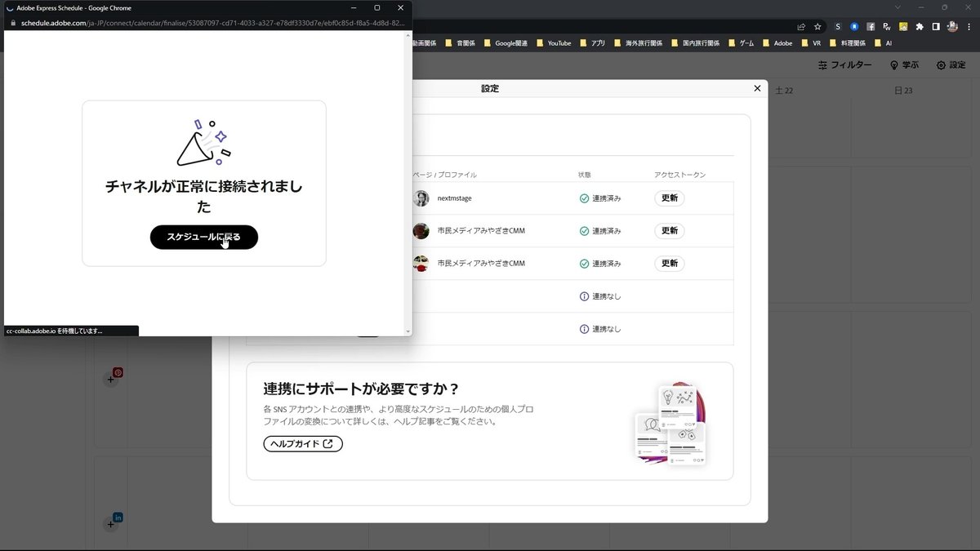Image resolution: width=980 pixels, height=551 pixels.
Task: Click the 状態 column header
Action: point(584,175)
